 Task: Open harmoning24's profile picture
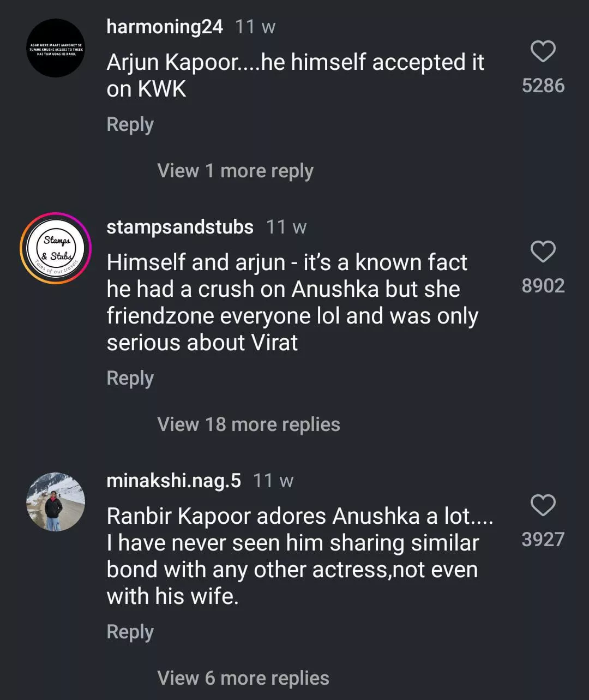tap(56, 48)
